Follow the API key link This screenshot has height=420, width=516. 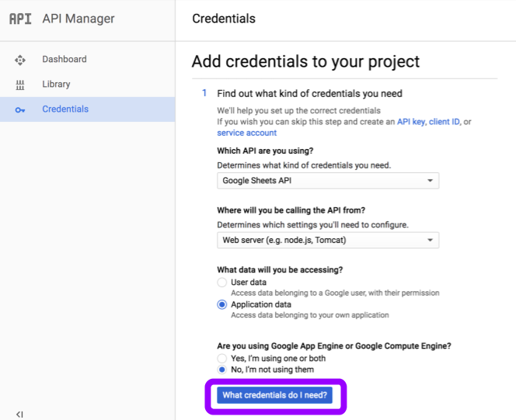[x=411, y=122]
